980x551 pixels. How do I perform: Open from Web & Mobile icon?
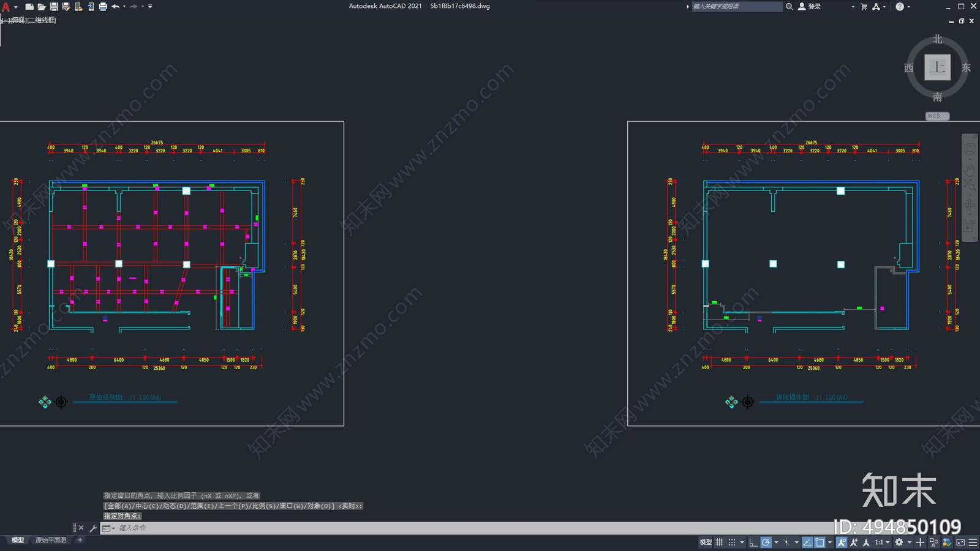(x=78, y=7)
